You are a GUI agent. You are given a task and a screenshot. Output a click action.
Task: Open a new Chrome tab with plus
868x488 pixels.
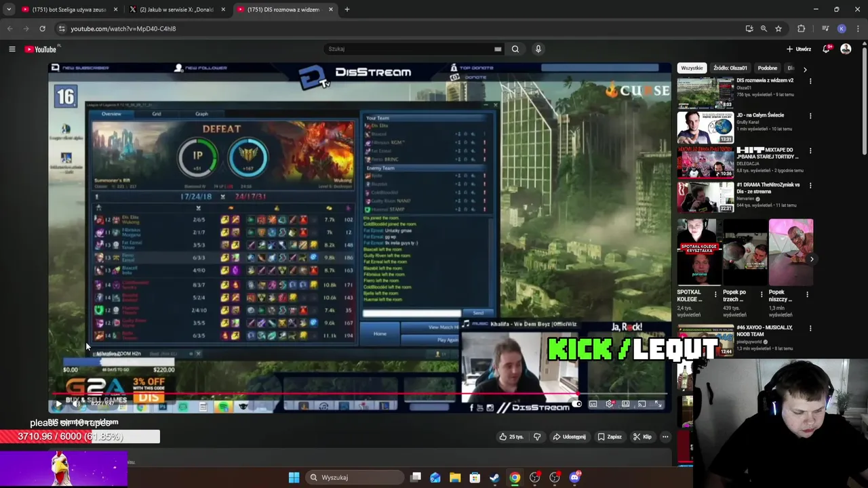tap(347, 9)
